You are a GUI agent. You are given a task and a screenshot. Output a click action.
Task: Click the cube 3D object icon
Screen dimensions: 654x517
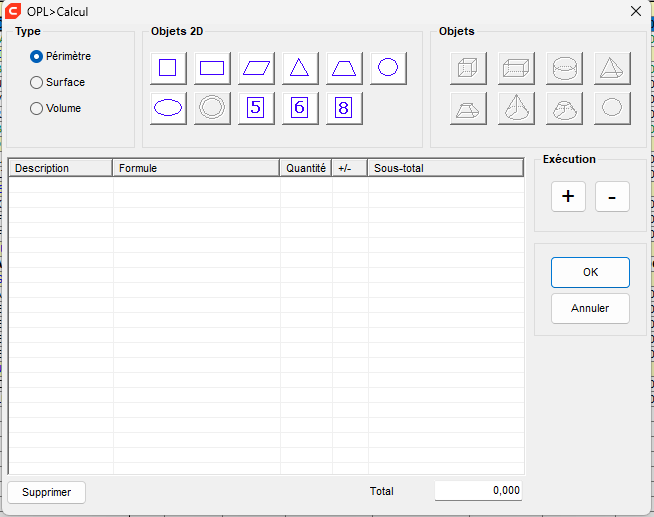pos(468,68)
